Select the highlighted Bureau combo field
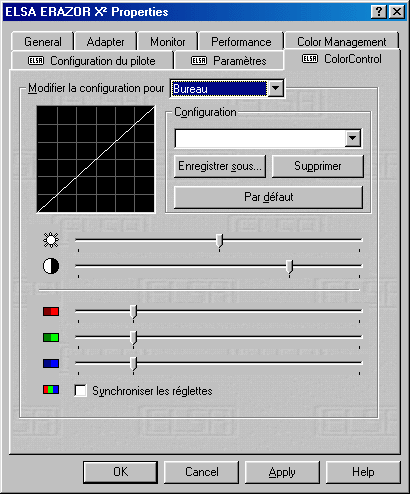The image size is (410, 494). click(x=219, y=89)
